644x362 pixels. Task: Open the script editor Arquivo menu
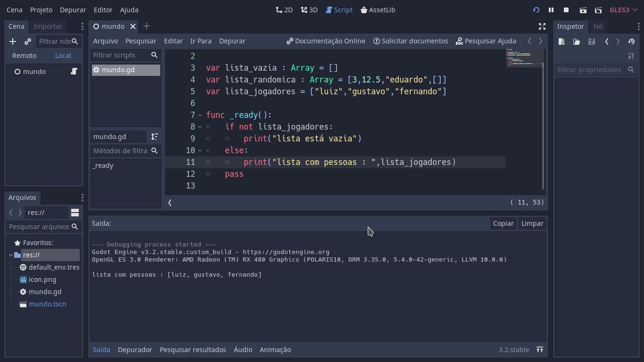click(106, 41)
